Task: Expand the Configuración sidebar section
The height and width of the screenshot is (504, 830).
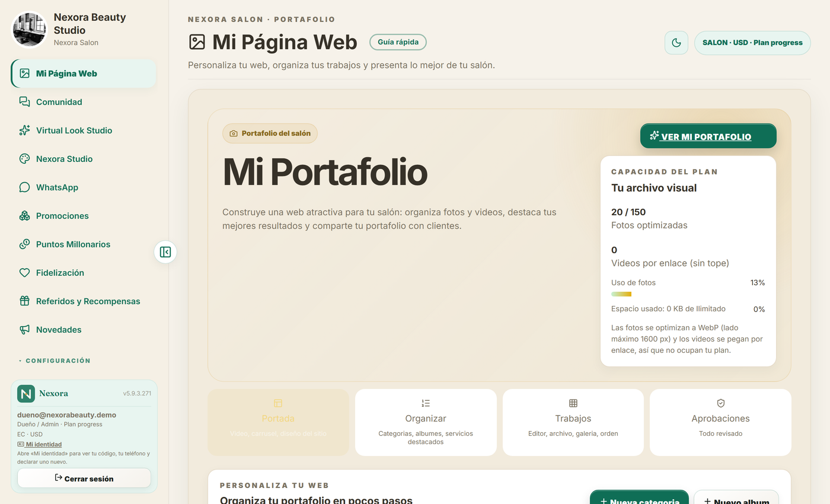Action: pos(55,361)
